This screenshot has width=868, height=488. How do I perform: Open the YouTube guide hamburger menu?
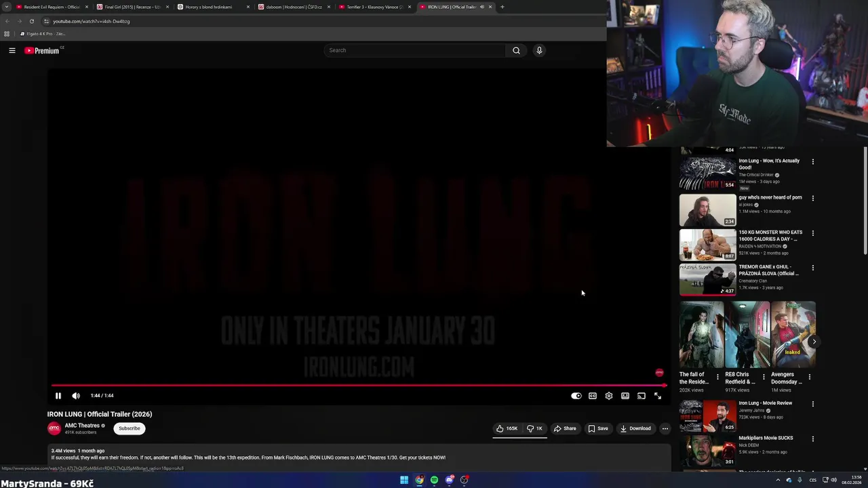click(12, 50)
